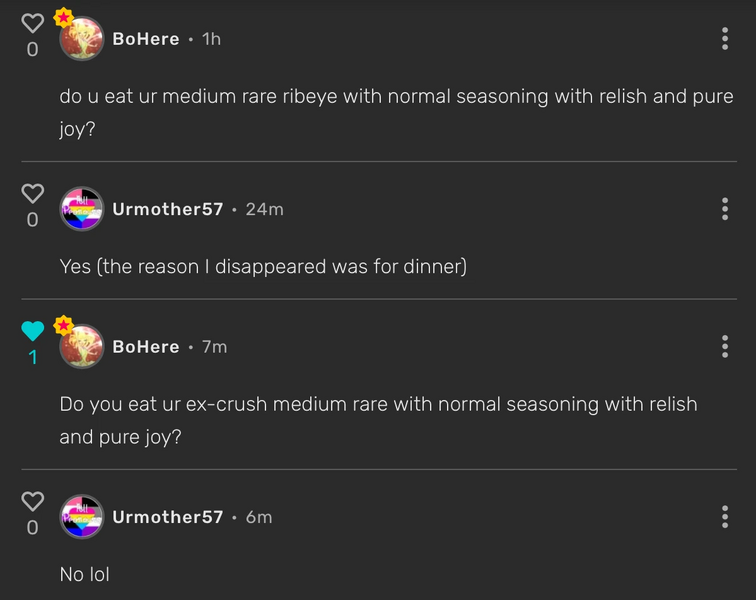
Task: Click the "24m" timestamp on Urmother57's comment
Action: point(265,209)
